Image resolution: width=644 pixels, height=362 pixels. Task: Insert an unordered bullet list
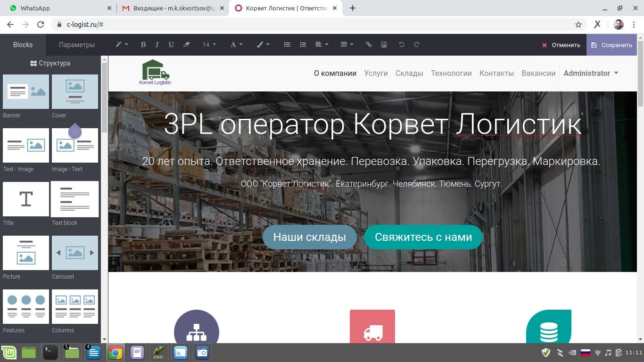click(287, 45)
